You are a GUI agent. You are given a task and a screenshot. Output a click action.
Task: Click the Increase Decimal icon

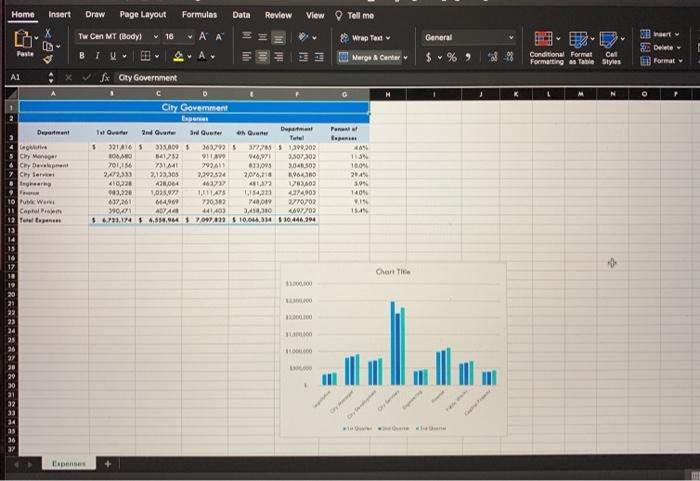(492, 57)
